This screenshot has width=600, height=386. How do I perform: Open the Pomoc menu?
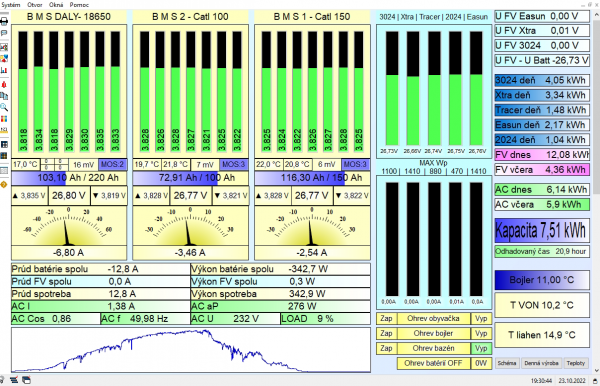79,5
